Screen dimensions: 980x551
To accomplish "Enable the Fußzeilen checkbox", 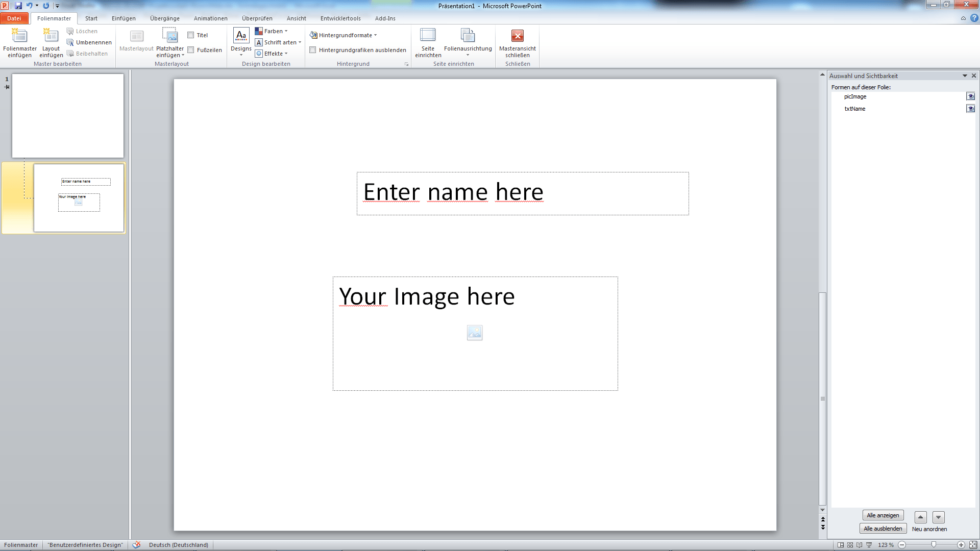I will (x=191, y=50).
